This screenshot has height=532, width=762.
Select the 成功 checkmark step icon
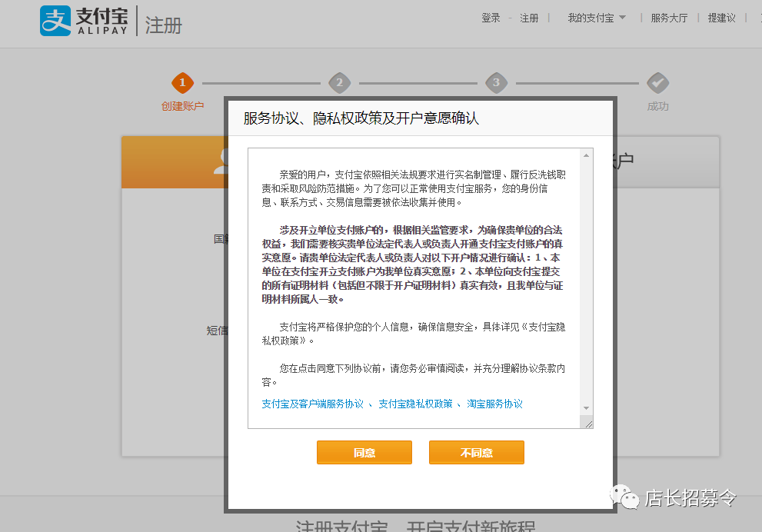(658, 83)
